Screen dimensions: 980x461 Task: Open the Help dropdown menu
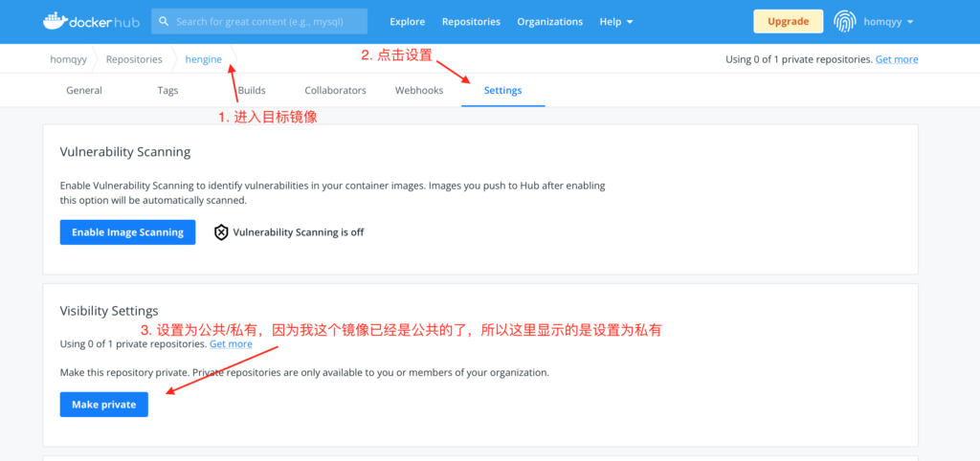point(615,22)
